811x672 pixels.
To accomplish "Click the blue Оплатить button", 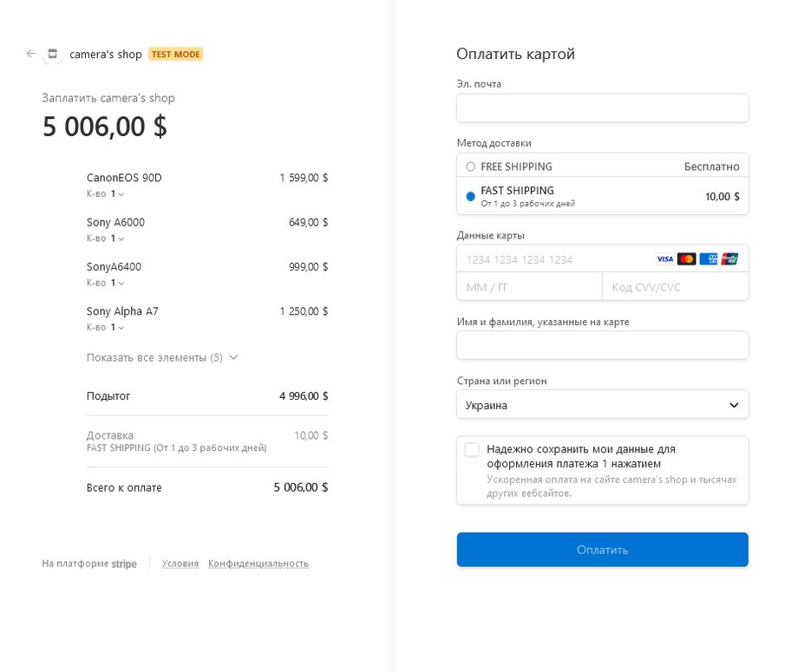I will pos(603,550).
